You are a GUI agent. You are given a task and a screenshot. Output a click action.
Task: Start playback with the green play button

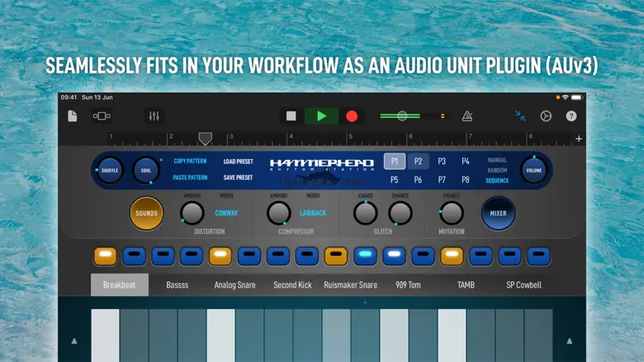coord(322,116)
